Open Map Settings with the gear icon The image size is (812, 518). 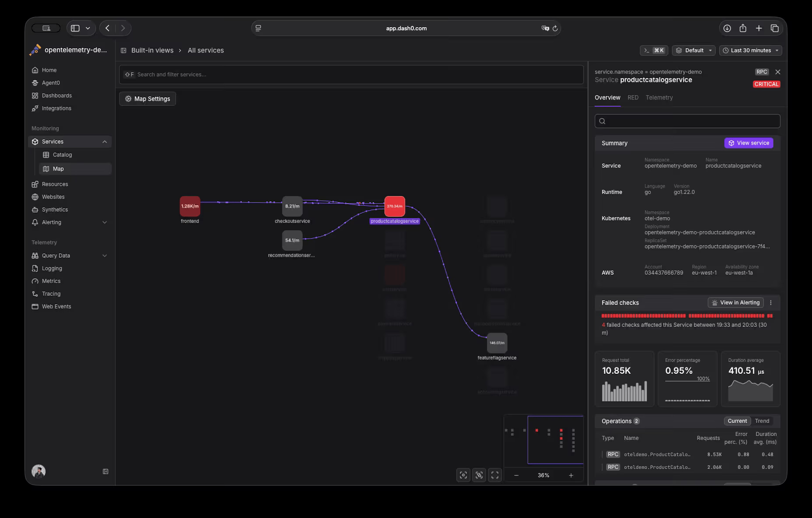[127, 99]
